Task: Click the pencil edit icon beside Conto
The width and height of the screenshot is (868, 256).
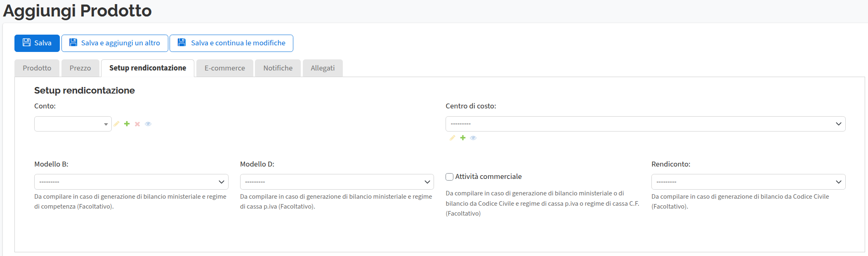Action: (x=117, y=124)
